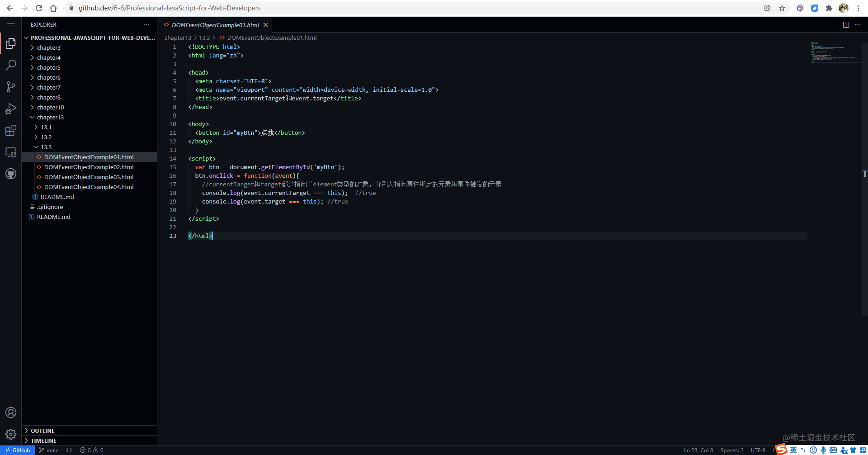Viewport: 868px width, 455px height.
Task: Expand the TIMELINE section
Action: [x=43, y=440]
